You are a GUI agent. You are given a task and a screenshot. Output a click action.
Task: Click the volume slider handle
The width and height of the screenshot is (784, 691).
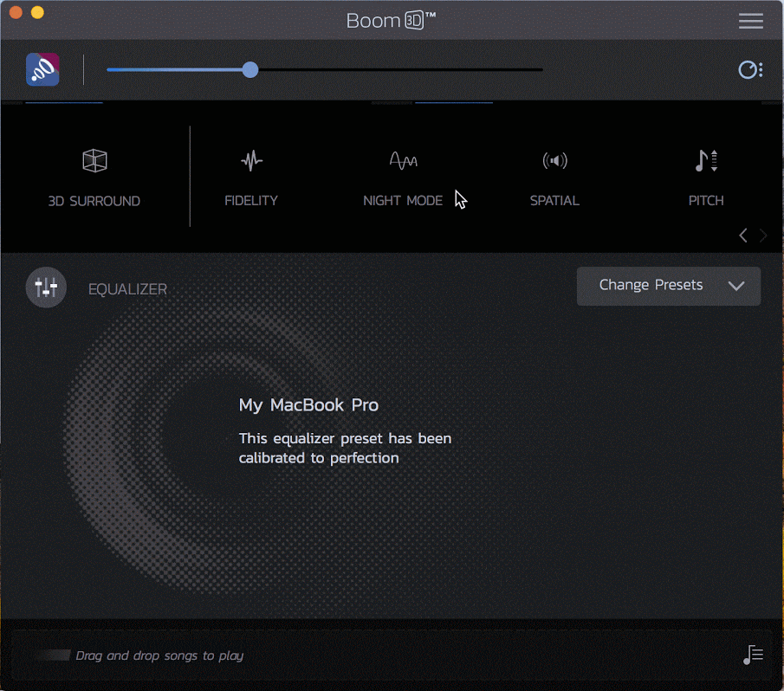pyautogui.click(x=250, y=69)
